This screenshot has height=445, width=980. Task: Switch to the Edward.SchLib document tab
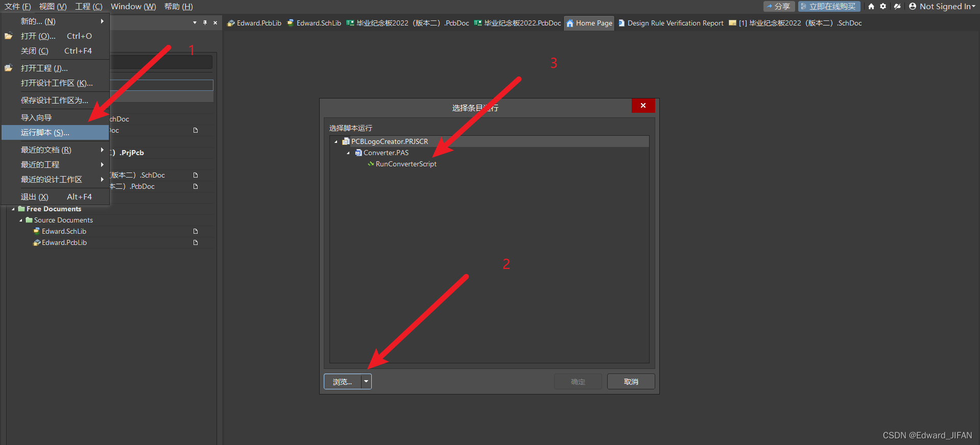click(x=314, y=23)
